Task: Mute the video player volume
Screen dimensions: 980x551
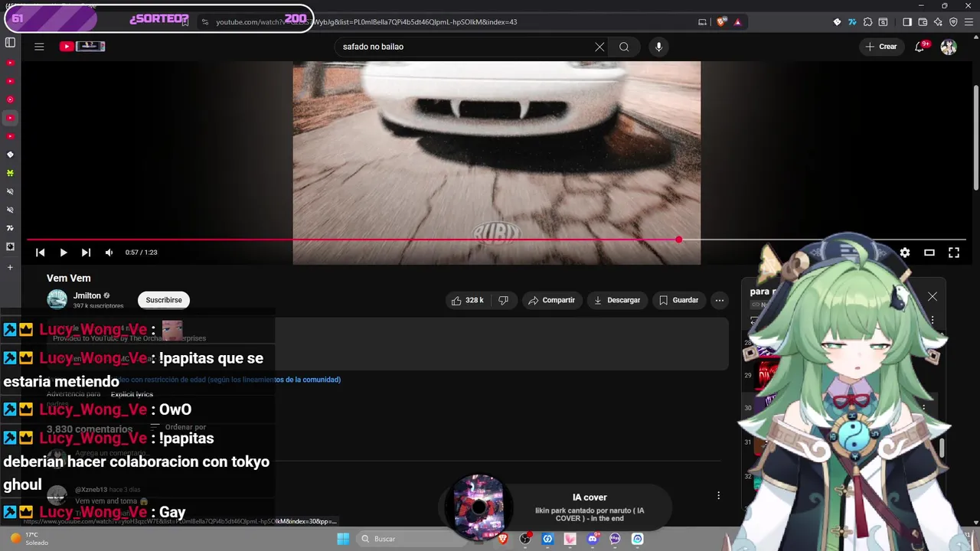Action: tap(109, 253)
